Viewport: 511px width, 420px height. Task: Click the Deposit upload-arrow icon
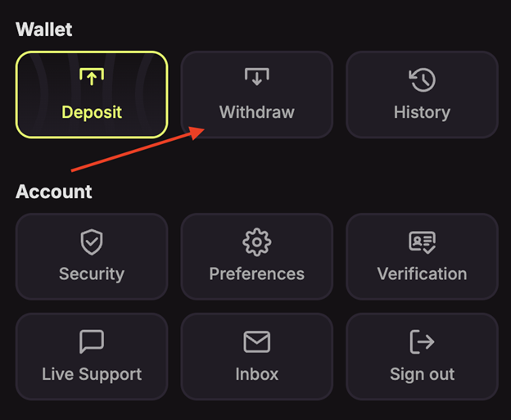pos(92,77)
